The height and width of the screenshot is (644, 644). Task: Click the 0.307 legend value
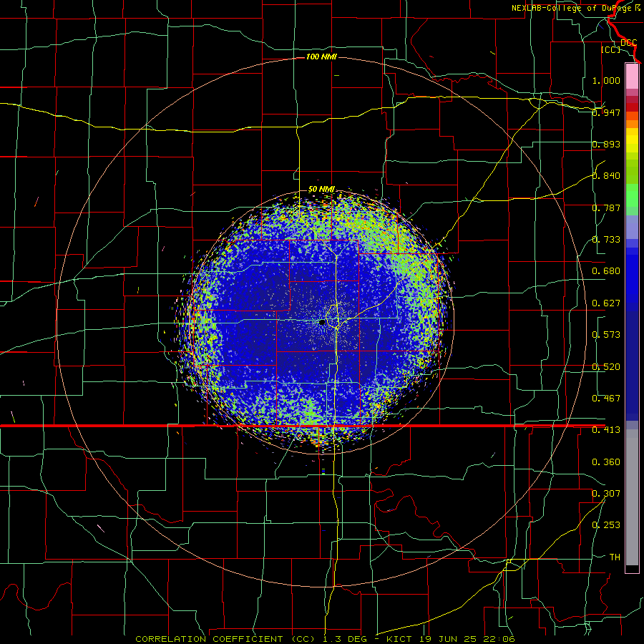606,493
